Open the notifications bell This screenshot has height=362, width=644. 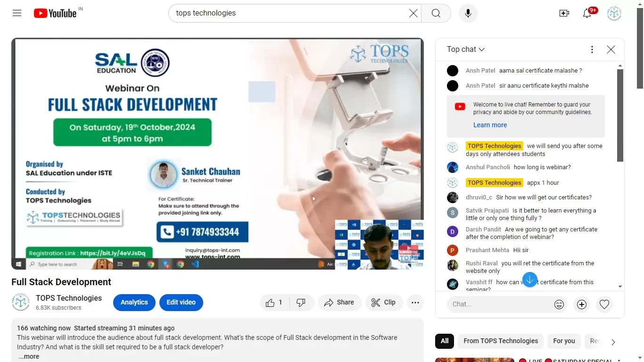tap(587, 13)
